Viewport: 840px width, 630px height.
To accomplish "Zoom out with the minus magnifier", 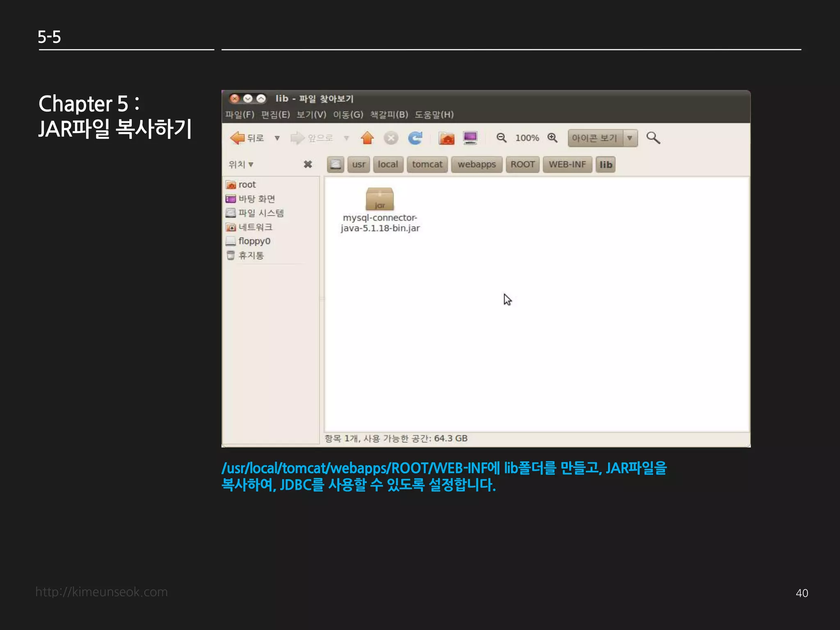I will [501, 138].
